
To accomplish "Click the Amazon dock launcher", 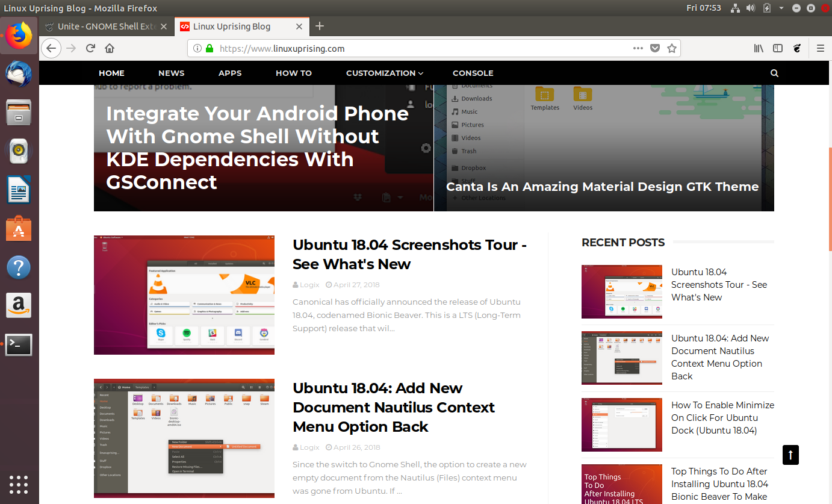I will pos(19,306).
